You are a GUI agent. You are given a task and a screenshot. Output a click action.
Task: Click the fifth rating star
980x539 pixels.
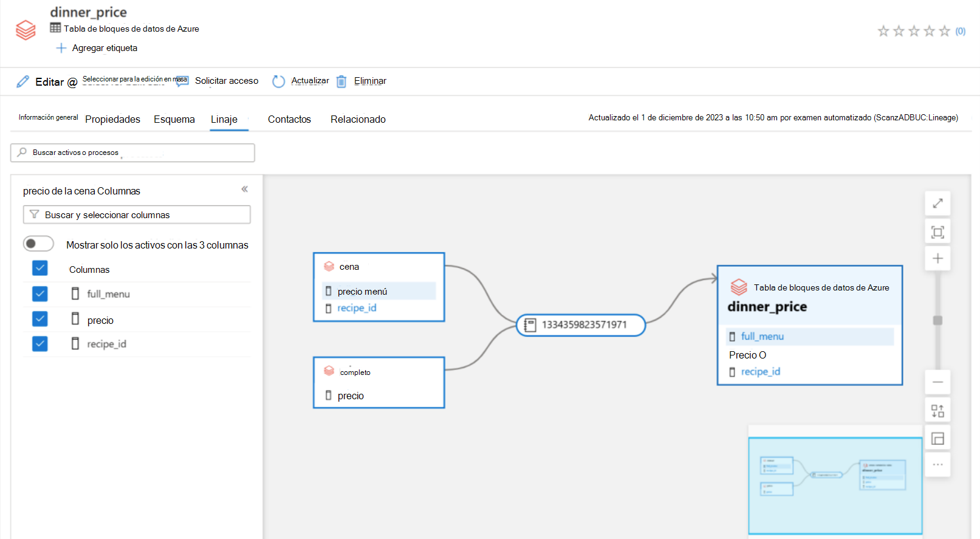pyautogui.click(x=944, y=31)
